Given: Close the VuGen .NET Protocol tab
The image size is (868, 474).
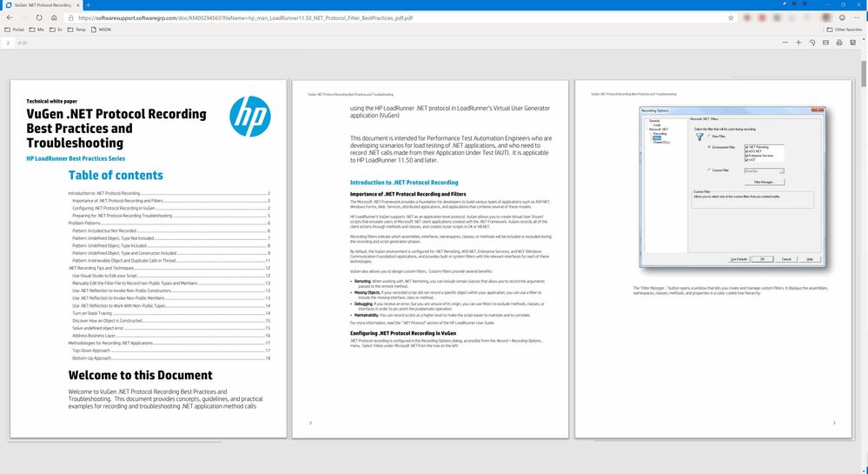Looking at the screenshot, I should pyautogui.click(x=77, y=5).
